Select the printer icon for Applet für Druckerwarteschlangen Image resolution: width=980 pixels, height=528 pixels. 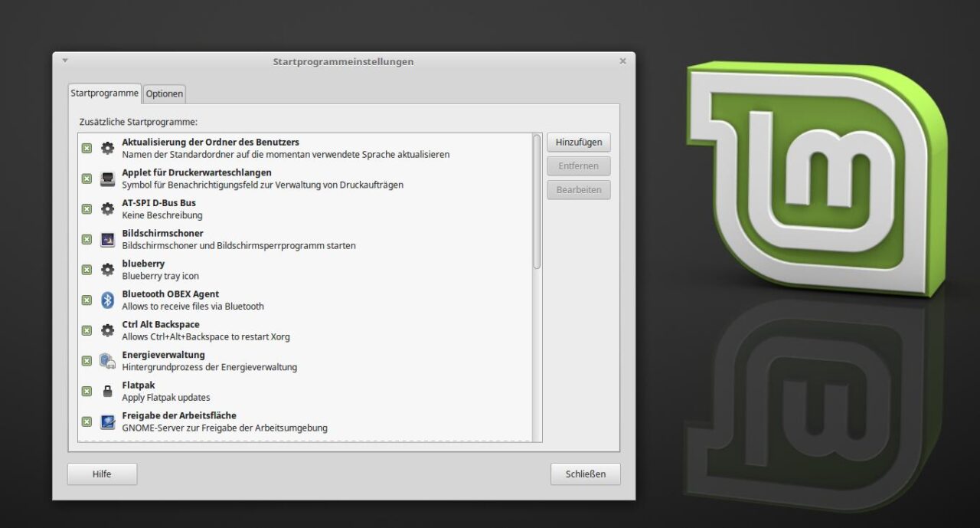point(107,178)
